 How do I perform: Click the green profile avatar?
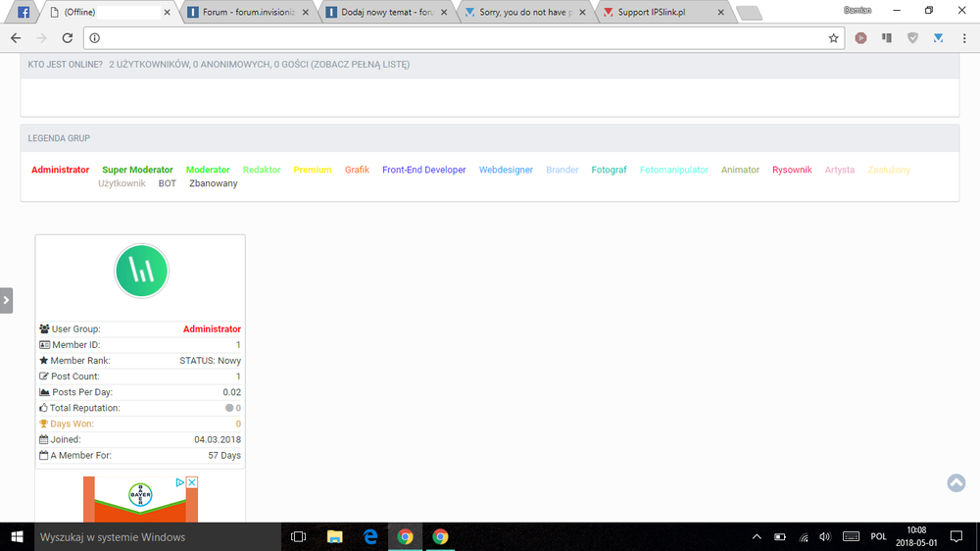pyautogui.click(x=142, y=272)
